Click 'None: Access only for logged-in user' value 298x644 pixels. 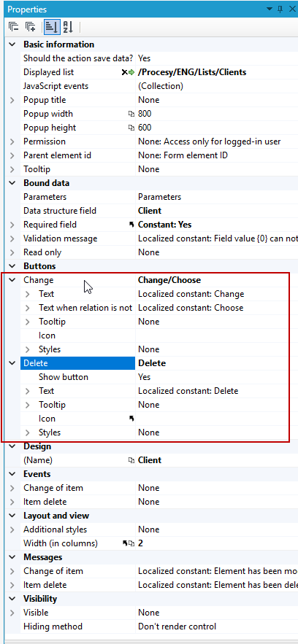[209, 141]
